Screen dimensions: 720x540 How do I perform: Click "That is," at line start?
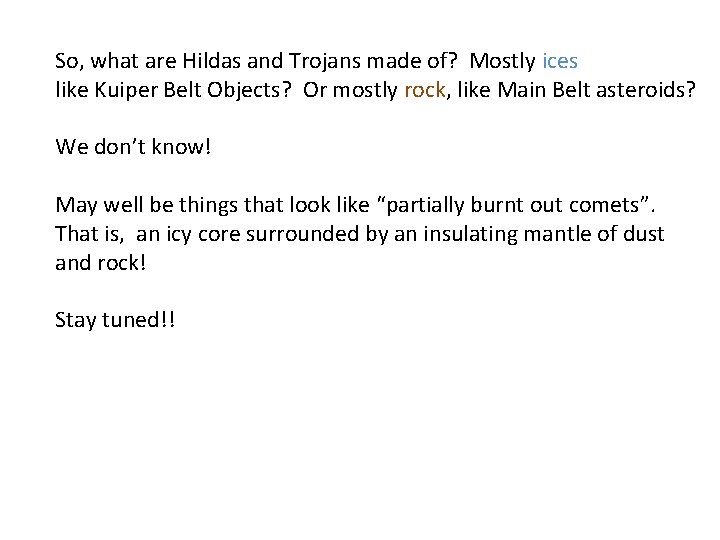(x=90, y=234)
